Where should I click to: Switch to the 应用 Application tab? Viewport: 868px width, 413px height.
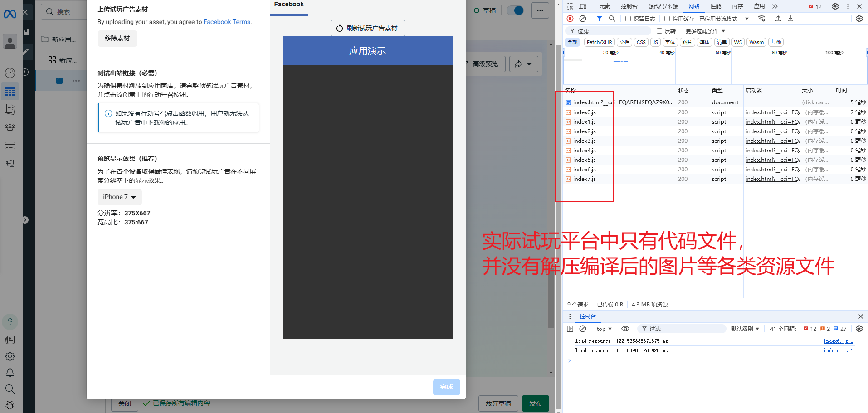click(759, 6)
